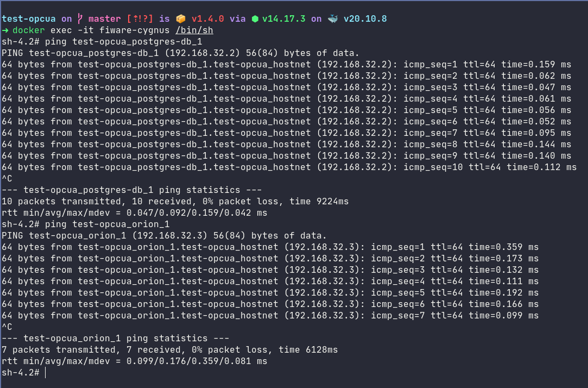Screen dimensions: 588x388
Task: Click the Docker whale icon
Action: [x=333, y=19]
